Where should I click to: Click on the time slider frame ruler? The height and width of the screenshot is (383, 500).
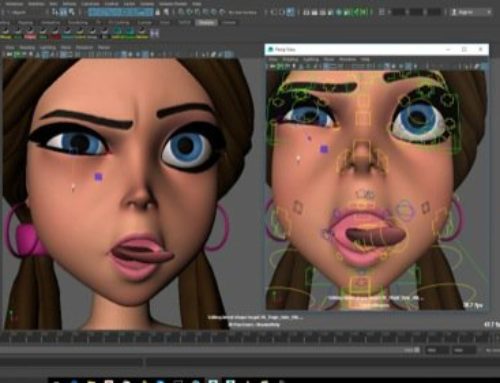pos(250,338)
